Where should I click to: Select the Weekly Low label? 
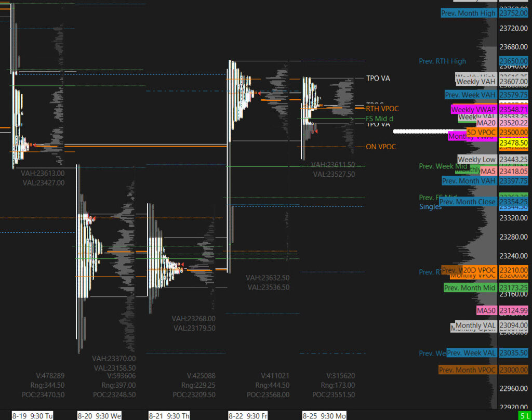click(476, 159)
